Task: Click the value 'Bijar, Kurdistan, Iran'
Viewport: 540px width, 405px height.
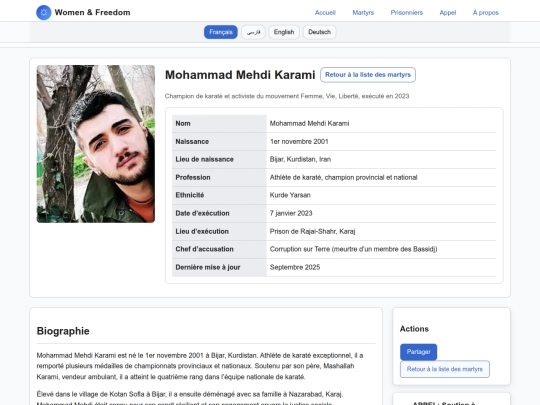Action: point(300,159)
